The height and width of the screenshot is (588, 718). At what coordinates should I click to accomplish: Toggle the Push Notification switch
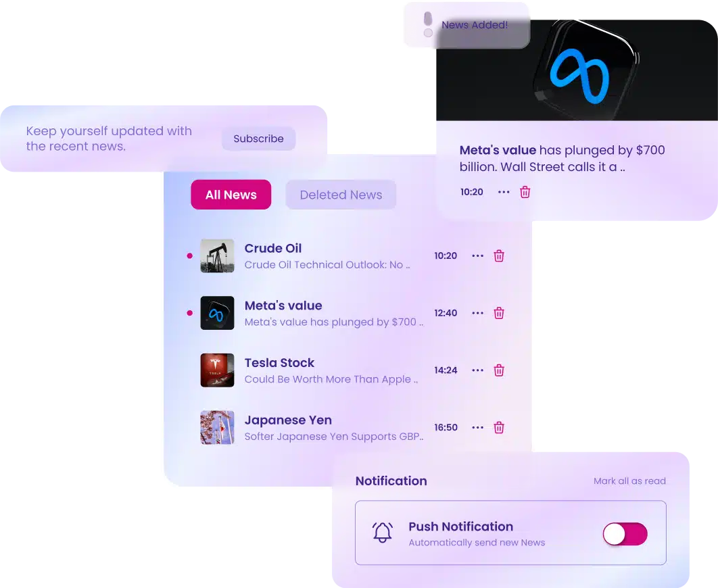click(x=625, y=534)
